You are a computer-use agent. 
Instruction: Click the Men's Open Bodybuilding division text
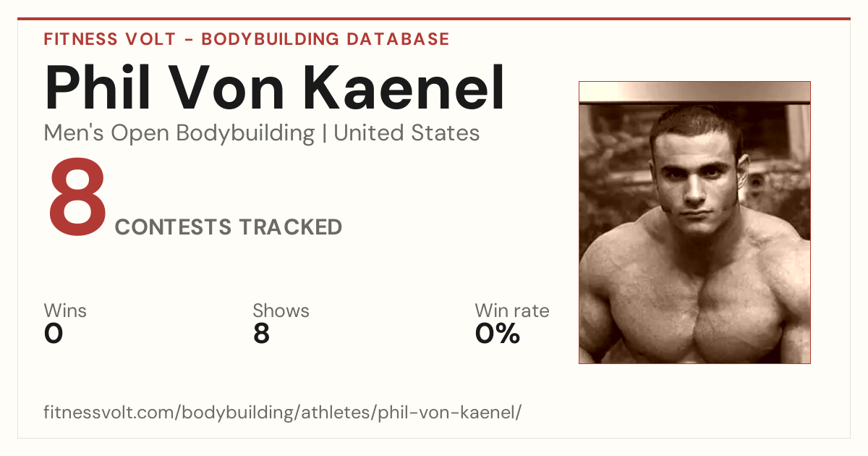point(179,133)
